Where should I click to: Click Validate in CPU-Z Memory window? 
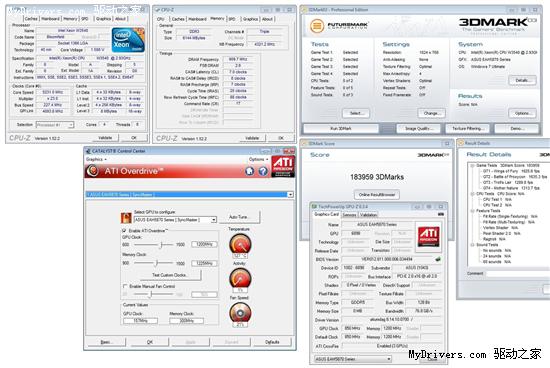click(252, 138)
